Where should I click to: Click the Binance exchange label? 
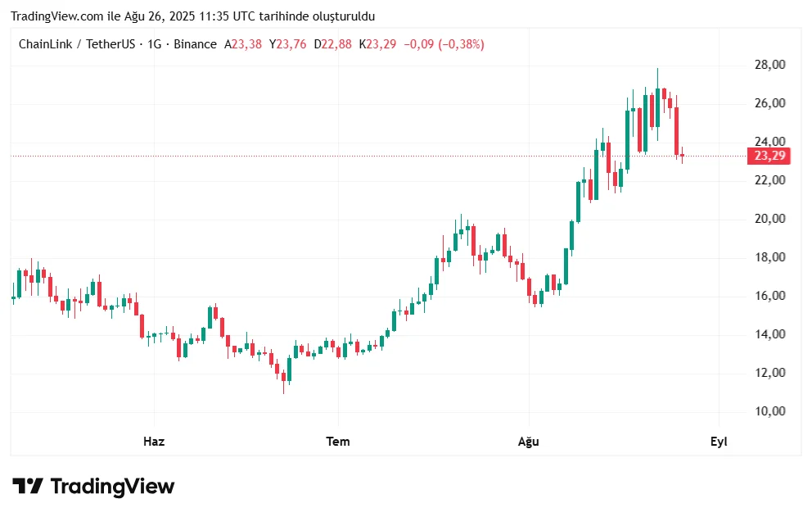point(196,44)
